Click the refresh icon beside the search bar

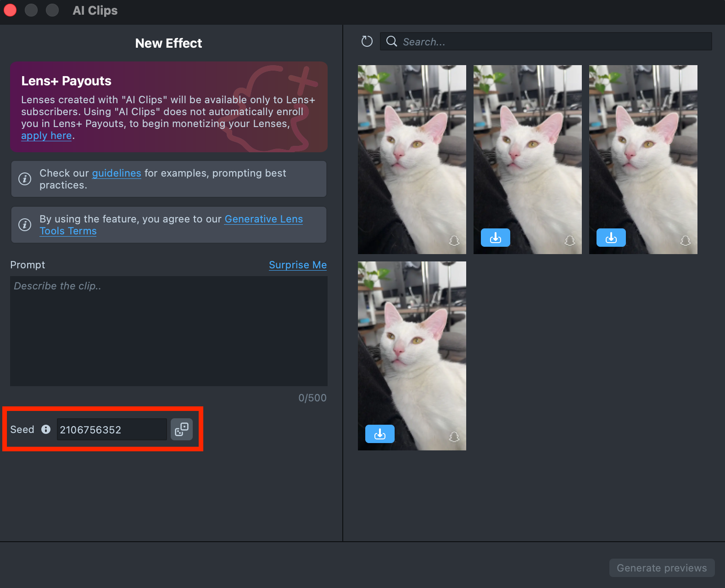pyautogui.click(x=367, y=41)
